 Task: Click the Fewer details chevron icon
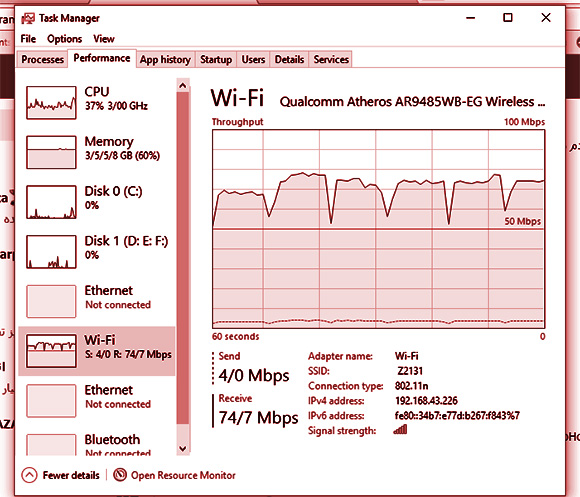29,475
